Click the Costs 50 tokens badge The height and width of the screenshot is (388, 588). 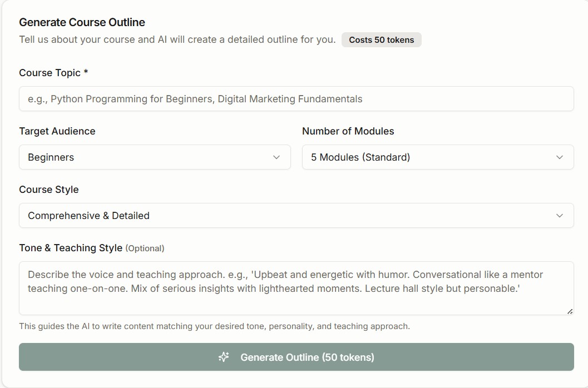pos(381,40)
